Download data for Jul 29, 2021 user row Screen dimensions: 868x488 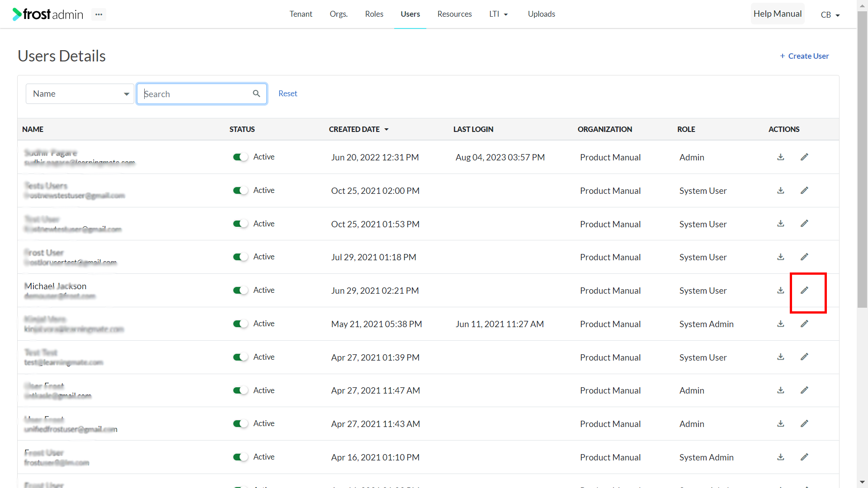781,257
